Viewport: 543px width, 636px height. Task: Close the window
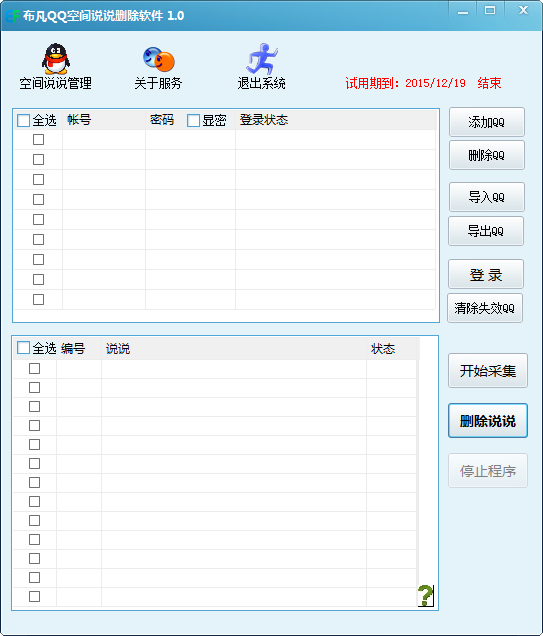click(x=524, y=11)
